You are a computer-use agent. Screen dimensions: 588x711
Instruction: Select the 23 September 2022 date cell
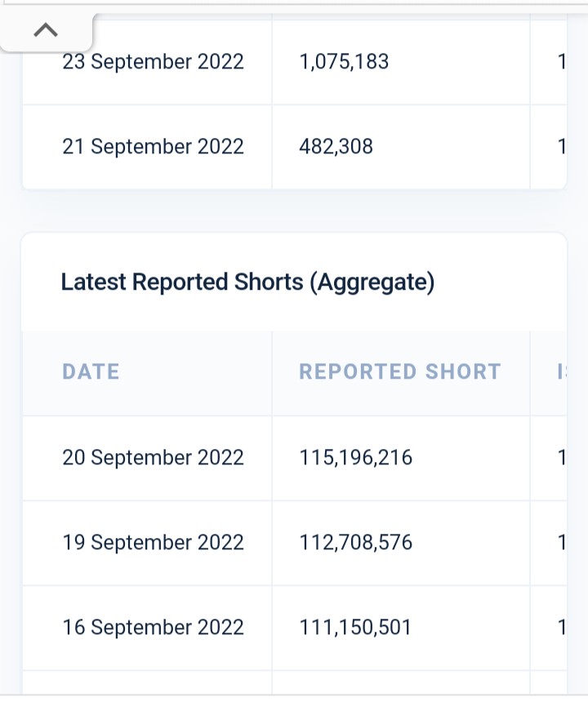click(147, 62)
